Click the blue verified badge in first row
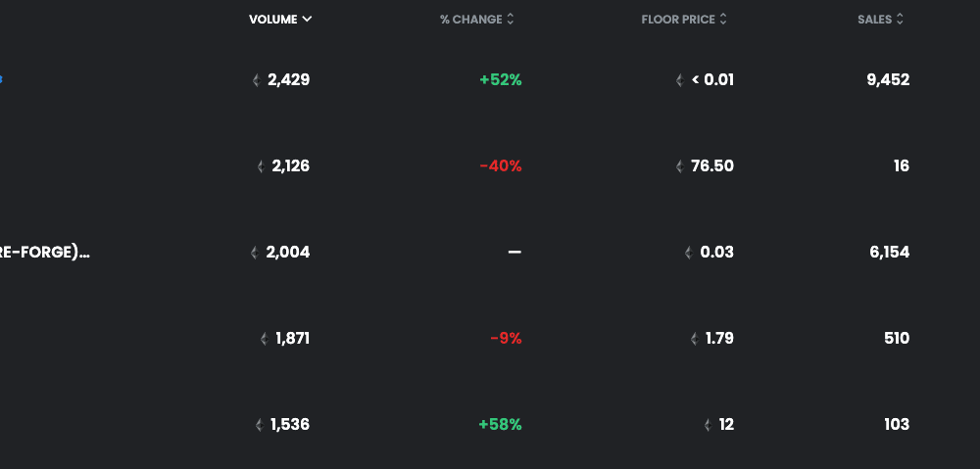 (1, 79)
